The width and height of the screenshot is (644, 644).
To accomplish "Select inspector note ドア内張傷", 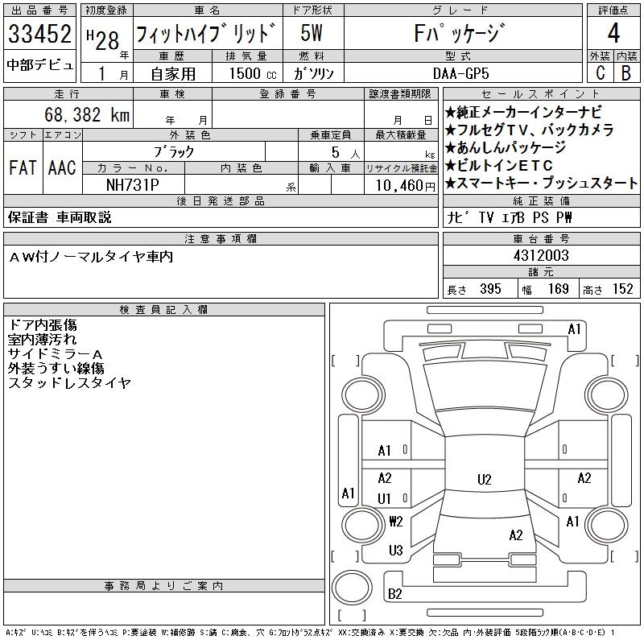I will point(43,325).
